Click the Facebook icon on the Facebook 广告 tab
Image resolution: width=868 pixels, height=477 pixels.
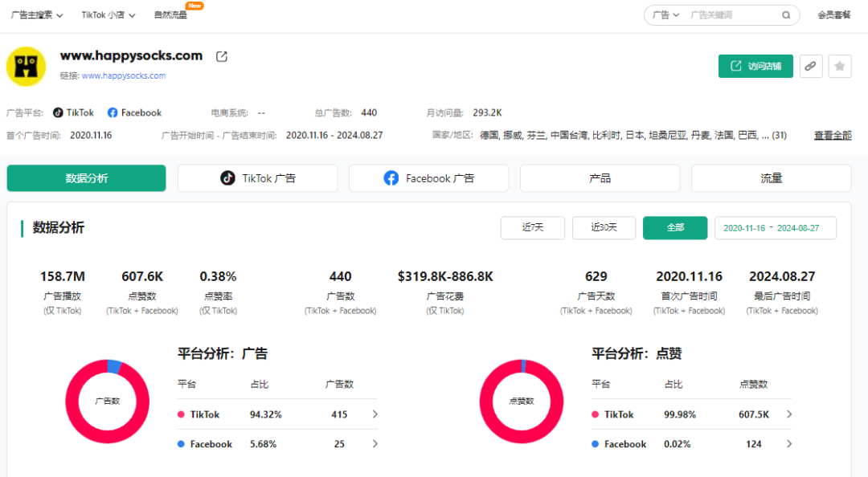391,177
